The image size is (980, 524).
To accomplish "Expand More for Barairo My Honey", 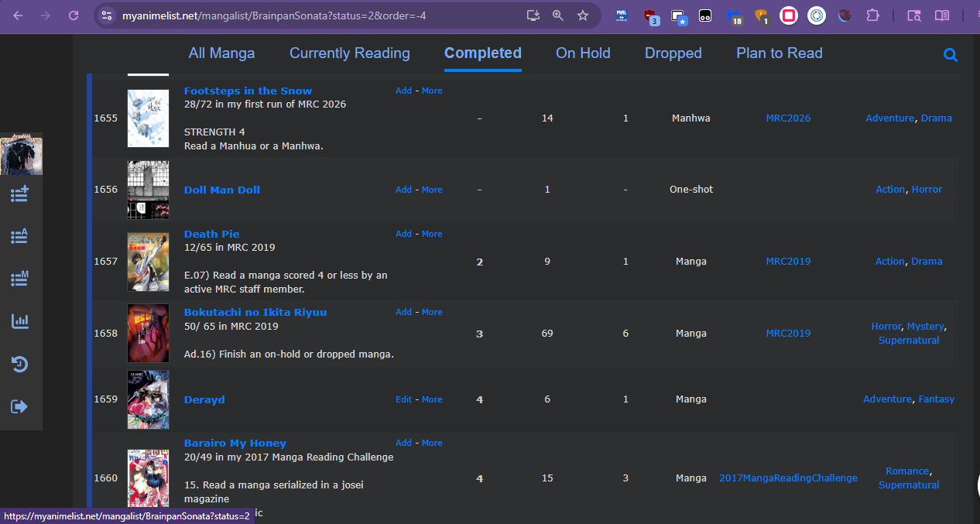I will pos(432,443).
